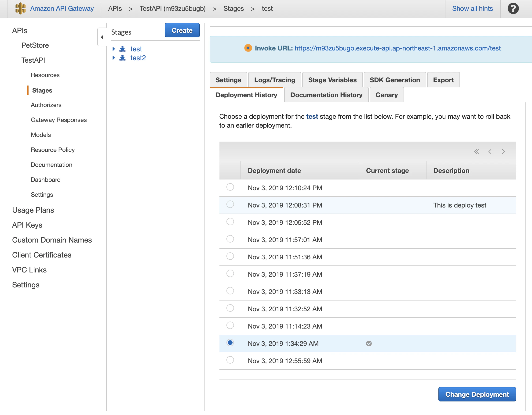The width and height of the screenshot is (532, 415).
Task: Click the TestAPI (m93zu5bugb) breadcrumb
Action: (x=172, y=8)
